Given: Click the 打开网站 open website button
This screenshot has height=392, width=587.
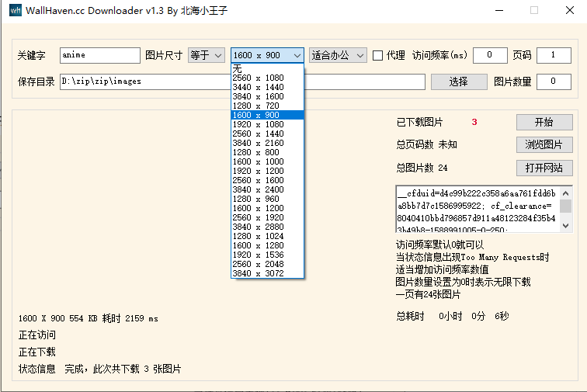Looking at the screenshot, I should pos(544,168).
